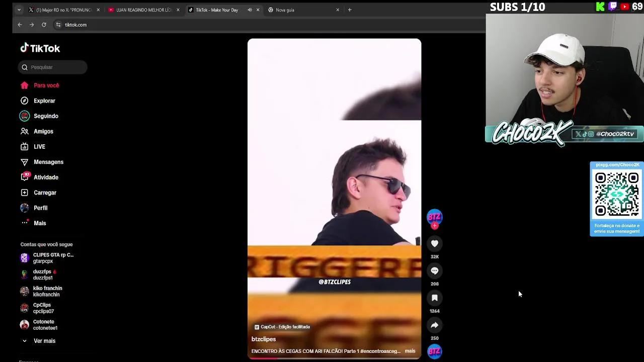Share video with arrow icon
This screenshot has height=362, width=644.
(x=435, y=325)
